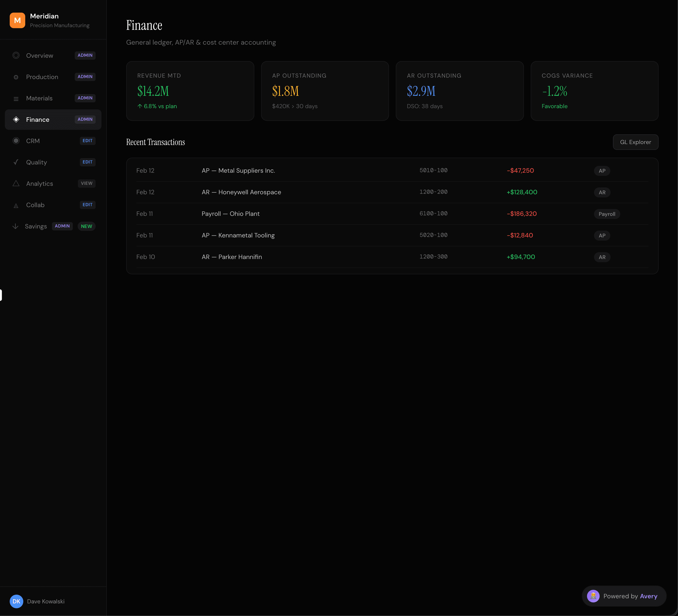
Task: Open the GL Explorer
Action: pyautogui.click(x=635, y=142)
